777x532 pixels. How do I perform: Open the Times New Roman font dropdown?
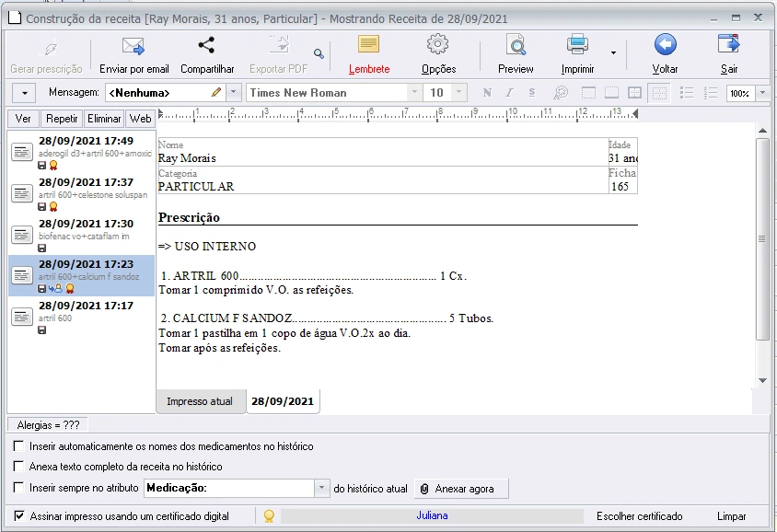[x=414, y=93]
